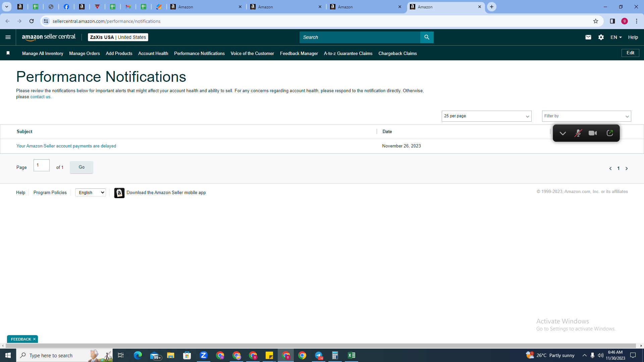Open the Chrome tab search dropdown
Image resolution: width=644 pixels, height=362 pixels.
coord(6,7)
